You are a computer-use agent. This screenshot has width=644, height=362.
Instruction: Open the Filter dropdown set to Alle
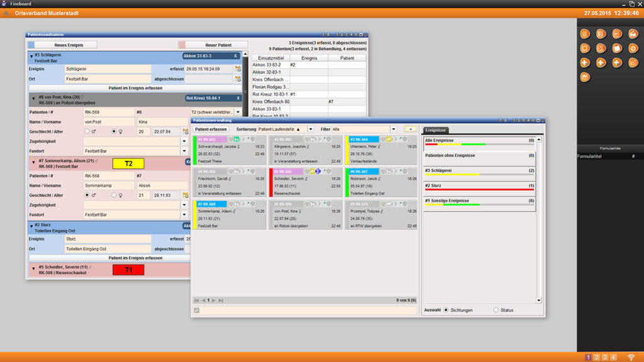coord(393,129)
